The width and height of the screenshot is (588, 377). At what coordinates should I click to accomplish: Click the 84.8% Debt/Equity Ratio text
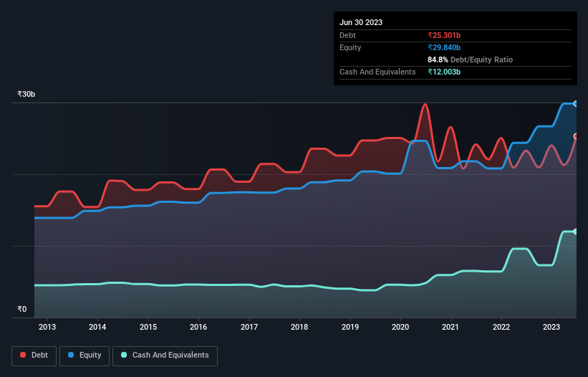click(x=470, y=59)
